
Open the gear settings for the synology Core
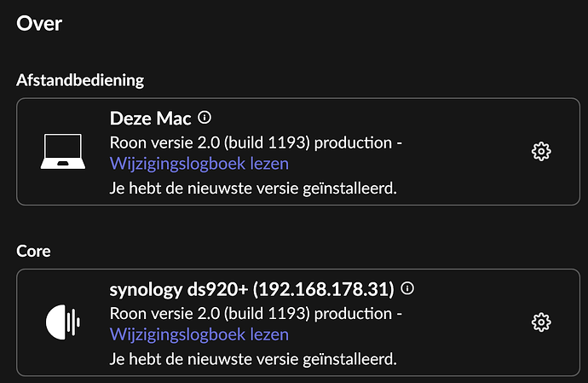click(541, 322)
